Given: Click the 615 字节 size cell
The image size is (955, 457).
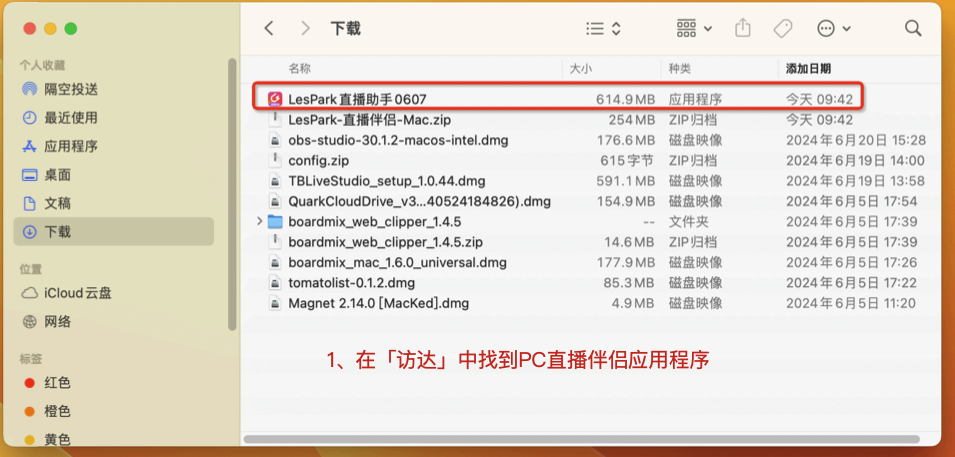Looking at the screenshot, I should [627, 160].
